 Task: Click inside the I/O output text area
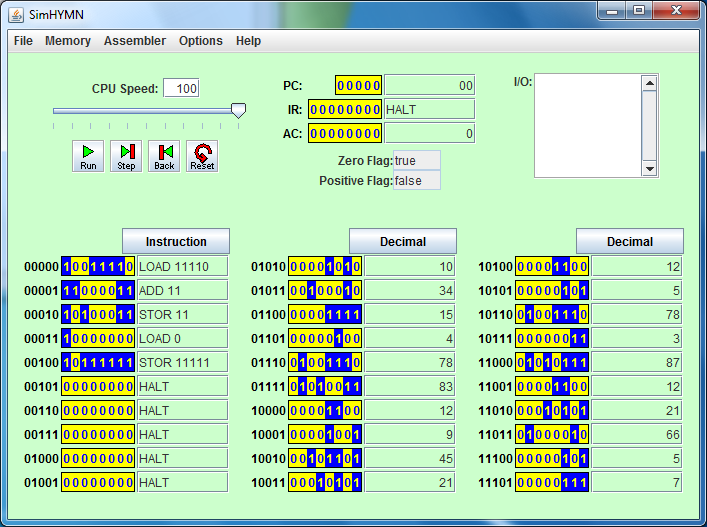(x=588, y=126)
